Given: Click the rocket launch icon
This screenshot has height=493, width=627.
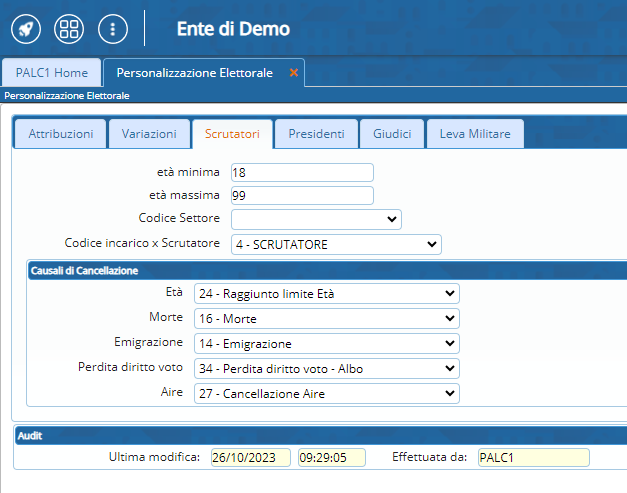Looking at the screenshot, I should [27, 29].
